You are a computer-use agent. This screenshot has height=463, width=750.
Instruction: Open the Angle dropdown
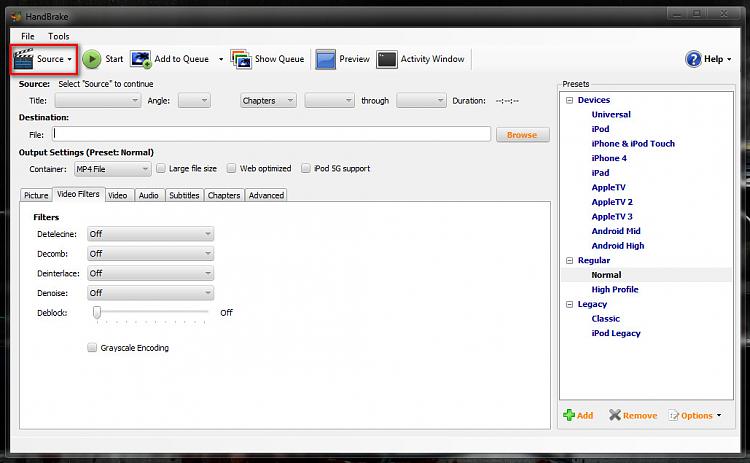194,100
